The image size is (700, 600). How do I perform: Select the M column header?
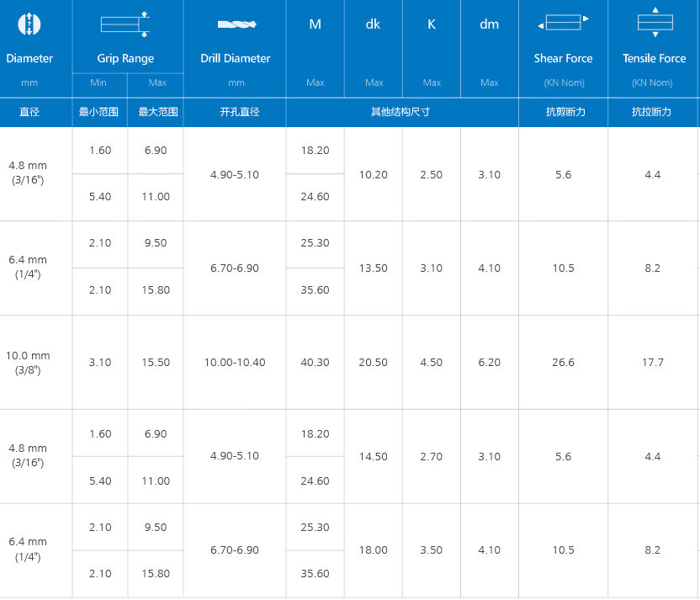tap(315, 24)
